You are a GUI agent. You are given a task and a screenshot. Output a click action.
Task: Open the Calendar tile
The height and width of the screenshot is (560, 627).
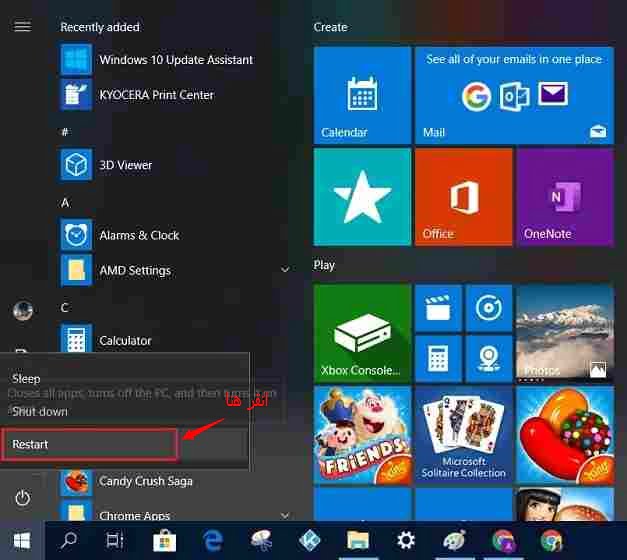click(x=362, y=95)
